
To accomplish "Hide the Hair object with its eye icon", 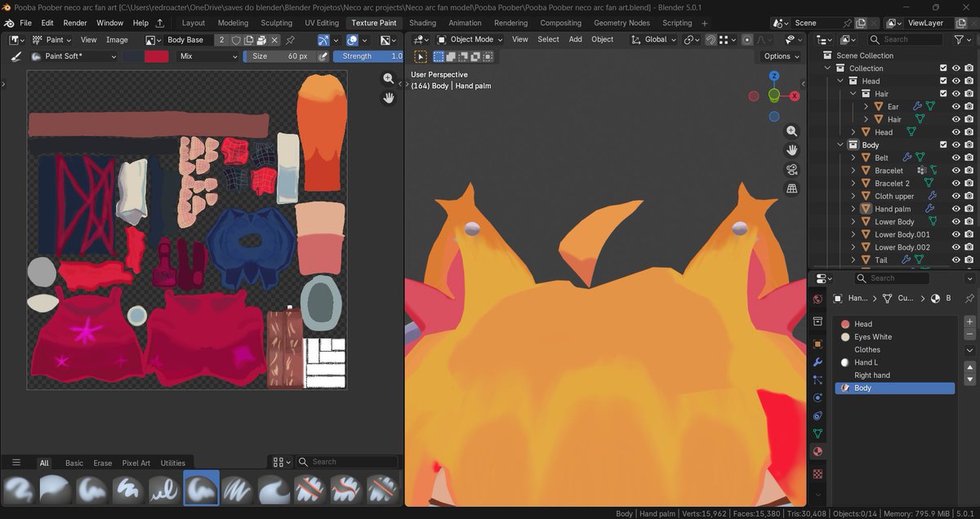I will coord(955,119).
